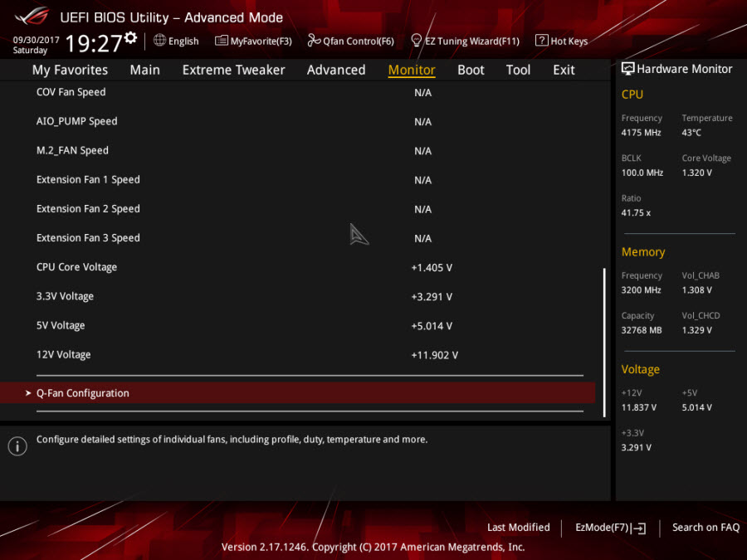Click the info icon beside help text

point(17,446)
